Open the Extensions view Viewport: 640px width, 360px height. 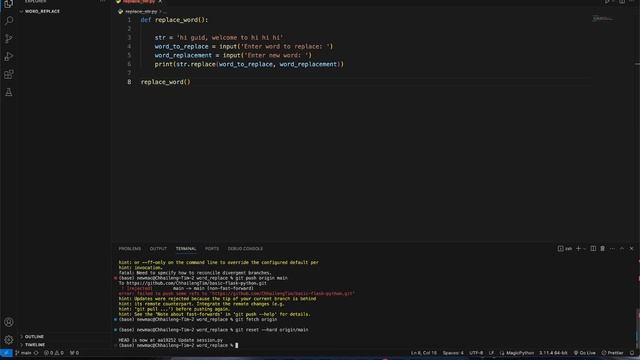(x=9, y=74)
